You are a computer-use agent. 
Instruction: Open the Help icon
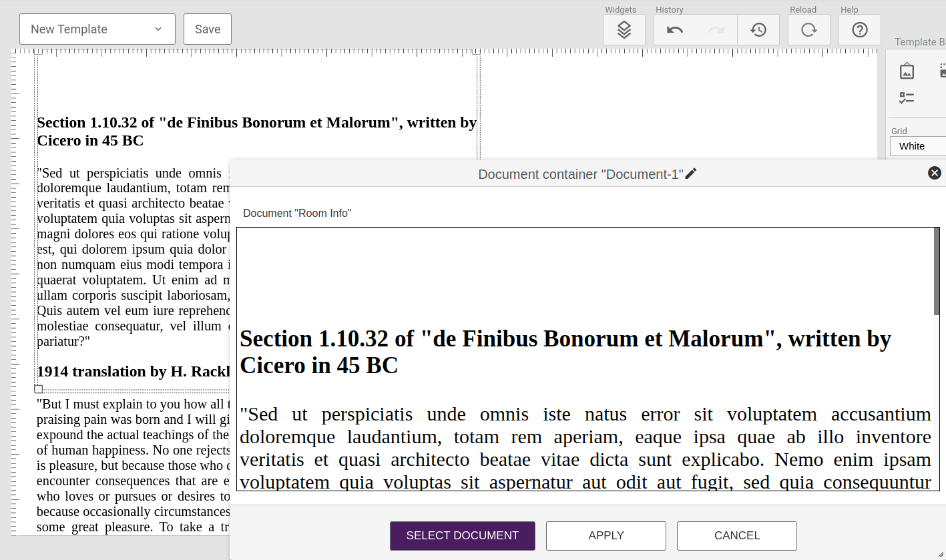point(859,29)
